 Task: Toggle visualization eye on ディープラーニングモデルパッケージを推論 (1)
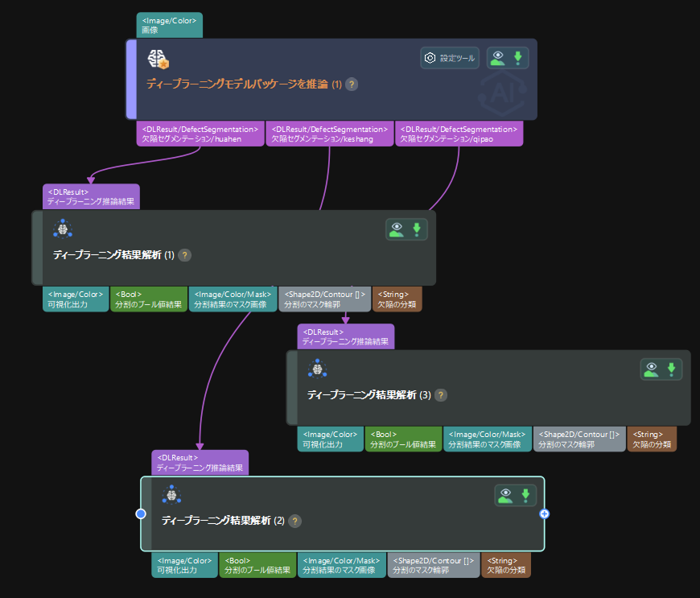[x=498, y=58]
